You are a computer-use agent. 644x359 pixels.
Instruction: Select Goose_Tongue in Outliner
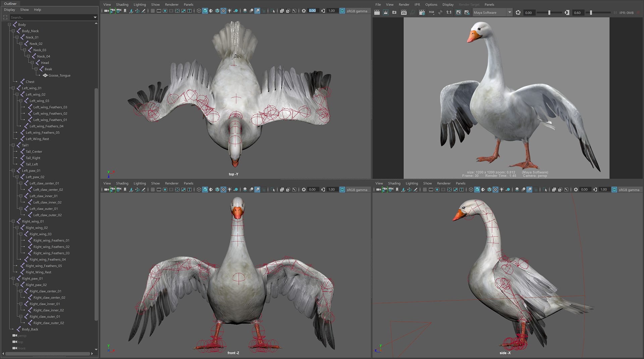(x=59, y=75)
